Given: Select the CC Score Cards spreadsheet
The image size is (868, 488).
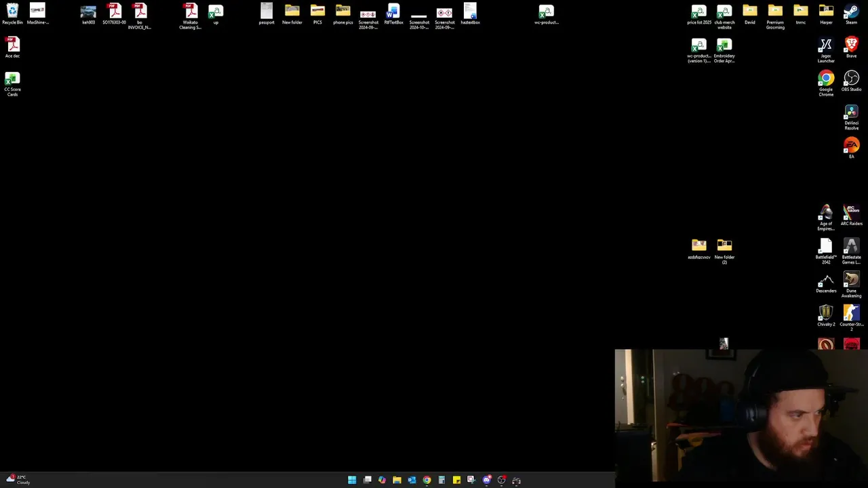Looking at the screenshot, I should (x=12, y=84).
